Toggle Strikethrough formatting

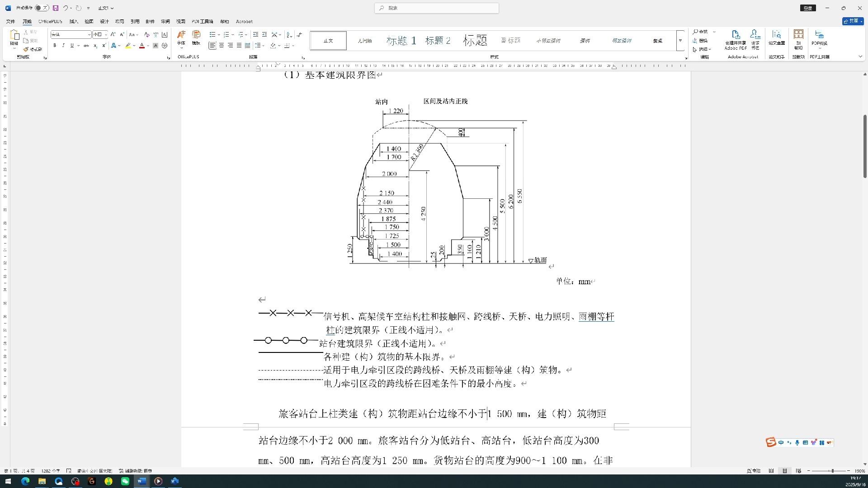click(x=86, y=46)
